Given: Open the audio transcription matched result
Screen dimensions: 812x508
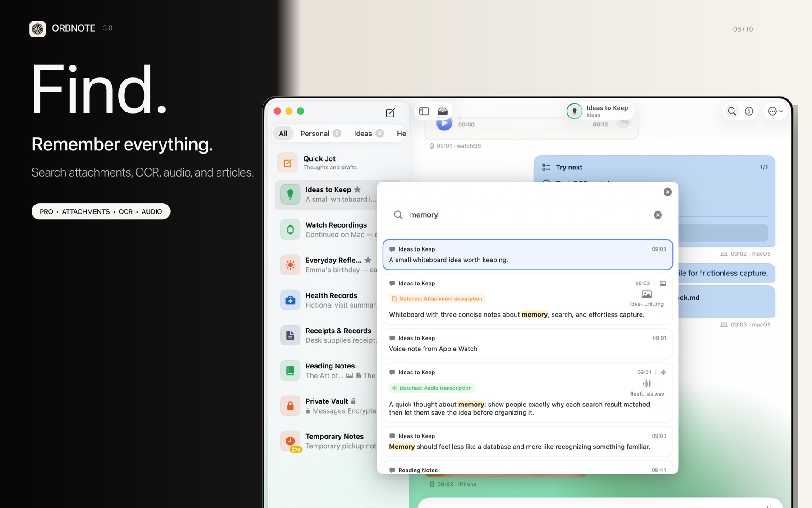Looking at the screenshot, I should point(527,393).
